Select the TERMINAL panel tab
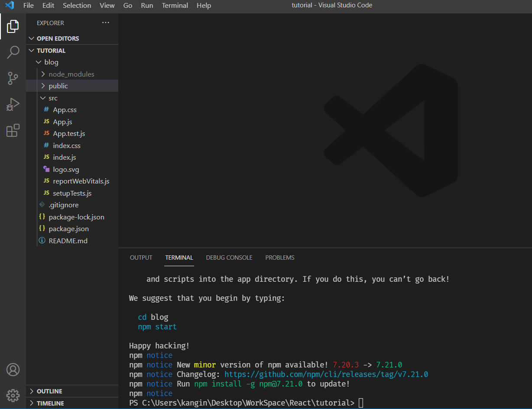This screenshot has width=532, height=409. [179, 258]
